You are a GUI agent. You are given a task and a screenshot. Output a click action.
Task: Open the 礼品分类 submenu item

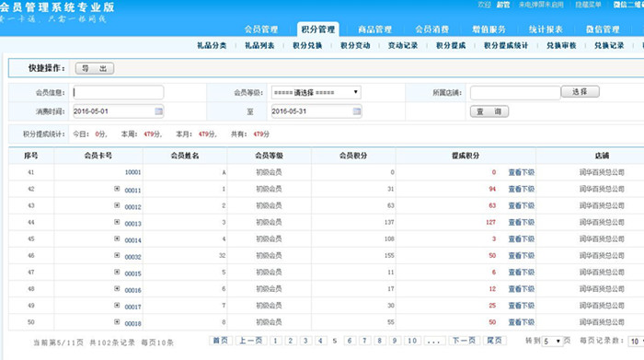point(212,46)
